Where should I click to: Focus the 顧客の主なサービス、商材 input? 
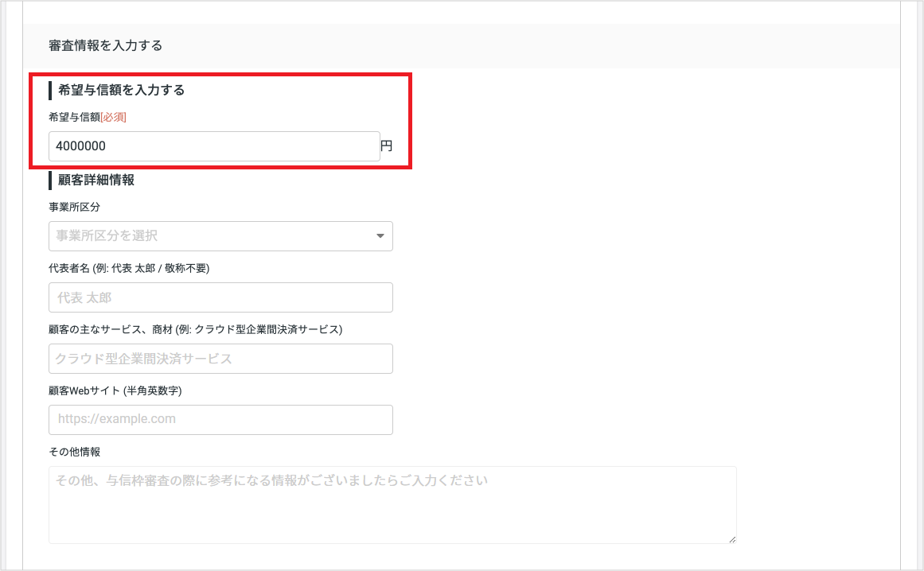click(x=220, y=359)
